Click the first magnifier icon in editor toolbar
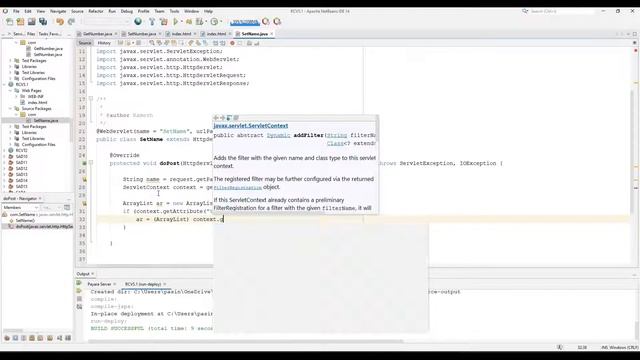The image size is (640, 360). (152, 43)
